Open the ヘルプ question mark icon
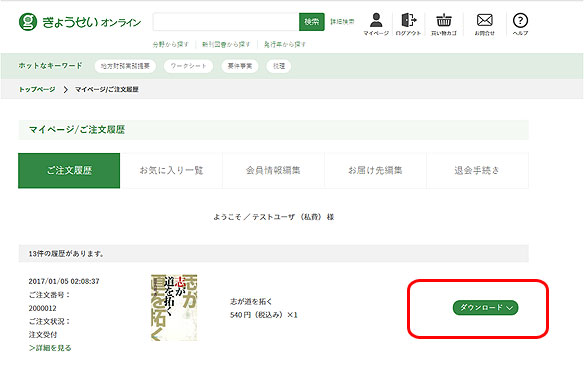Viewport: 584px width, 366px height. 520,20
